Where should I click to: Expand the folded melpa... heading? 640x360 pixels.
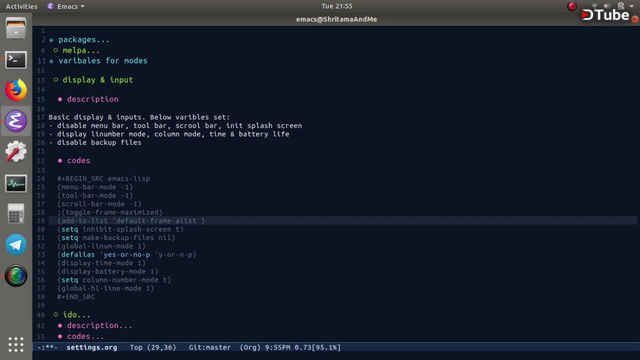coord(81,50)
